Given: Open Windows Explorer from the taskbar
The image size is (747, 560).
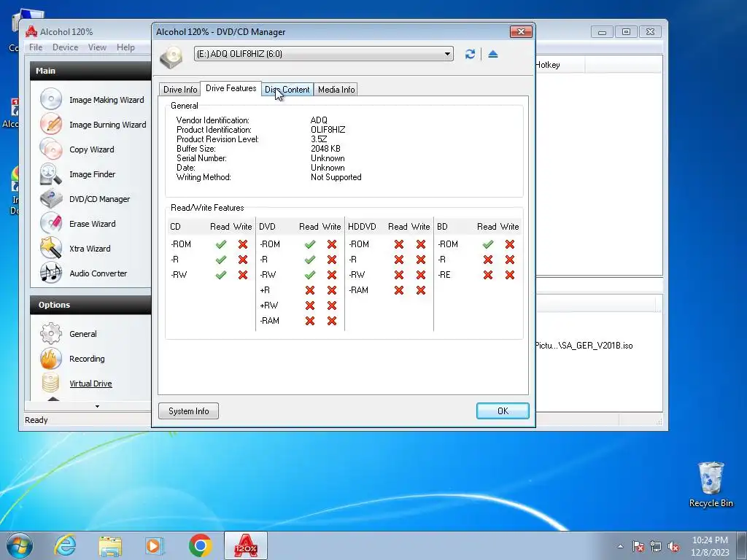Looking at the screenshot, I should click(x=110, y=545).
